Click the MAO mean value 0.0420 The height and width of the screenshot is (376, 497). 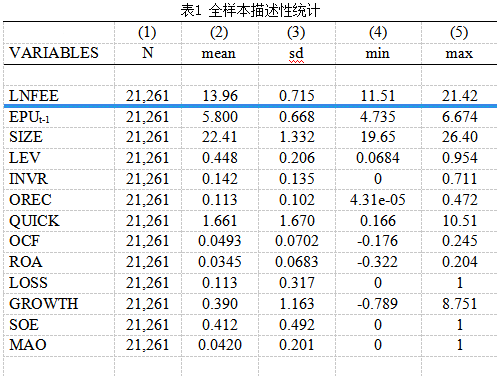[220, 345]
